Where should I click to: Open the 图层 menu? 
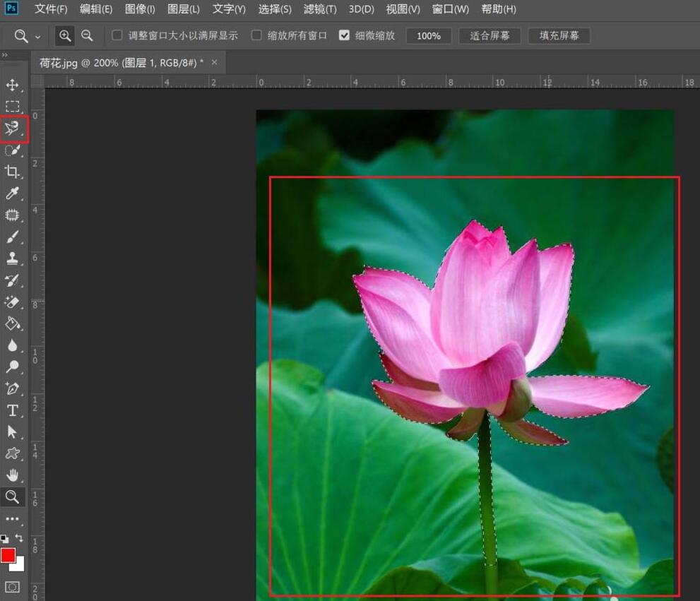[183, 9]
